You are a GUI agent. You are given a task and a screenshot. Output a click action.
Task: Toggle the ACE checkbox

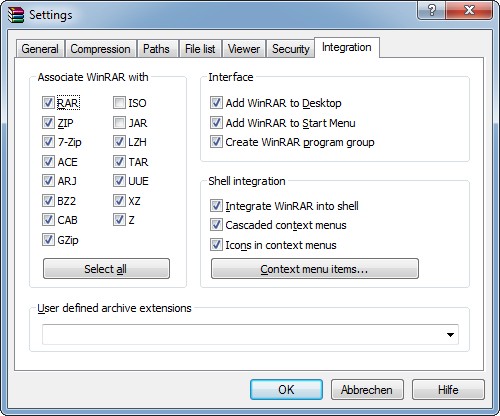(48, 162)
